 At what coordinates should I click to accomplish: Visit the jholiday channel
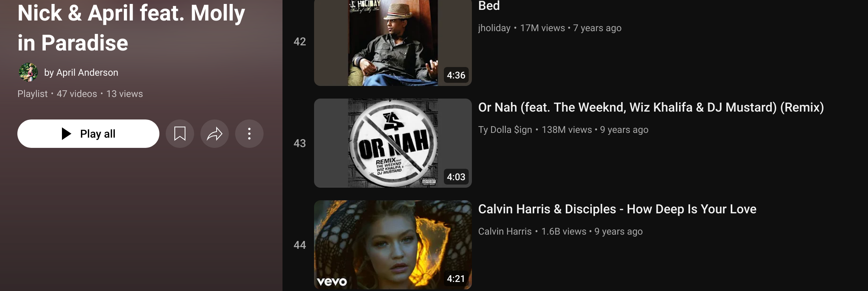(494, 28)
